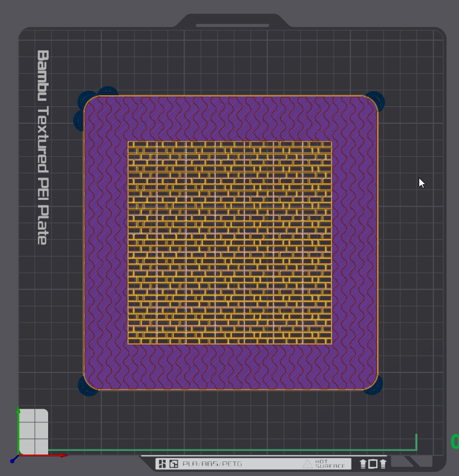Click the yellow brick-pattern infill region of the model
The height and width of the screenshot is (476, 459).
(x=230, y=242)
